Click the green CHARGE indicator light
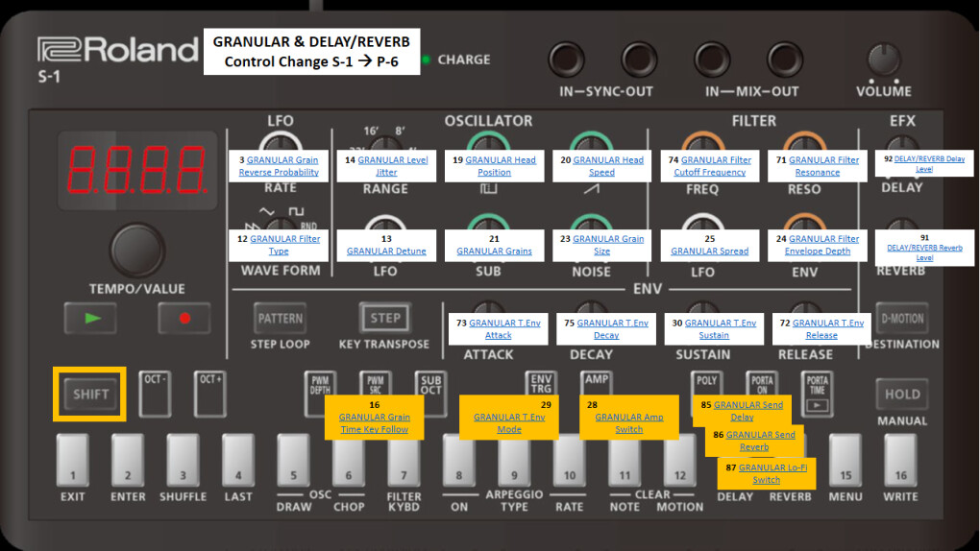 427,60
